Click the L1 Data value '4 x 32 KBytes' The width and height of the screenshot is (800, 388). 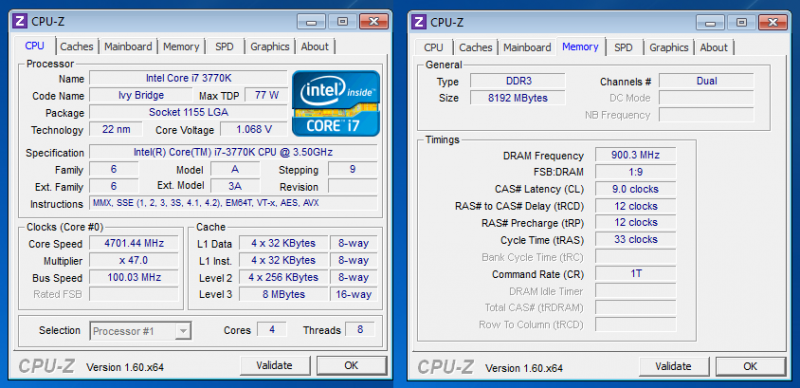283,243
